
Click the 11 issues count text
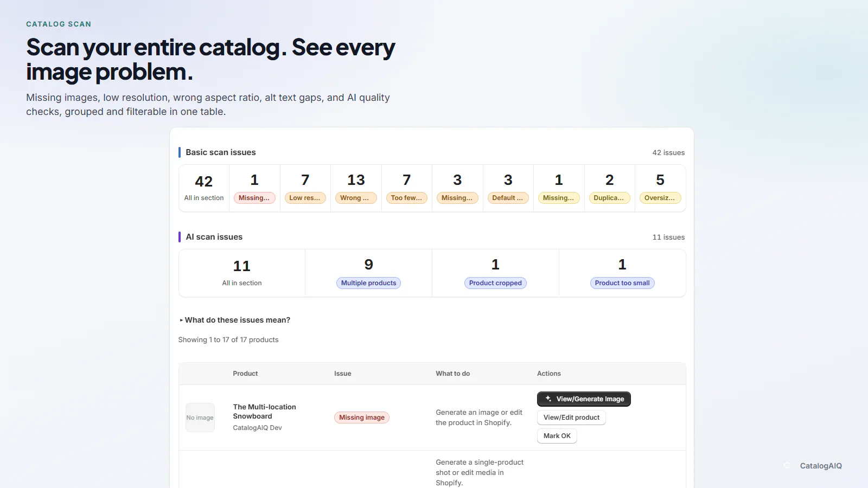click(668, 237)
